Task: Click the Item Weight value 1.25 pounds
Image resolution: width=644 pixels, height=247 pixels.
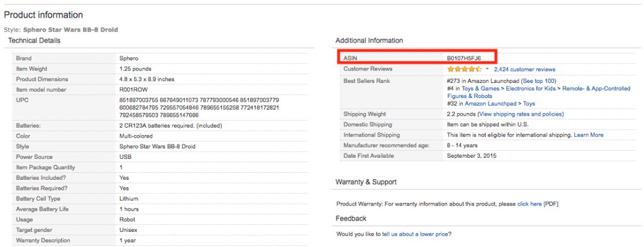Action: tap(135, 69)
